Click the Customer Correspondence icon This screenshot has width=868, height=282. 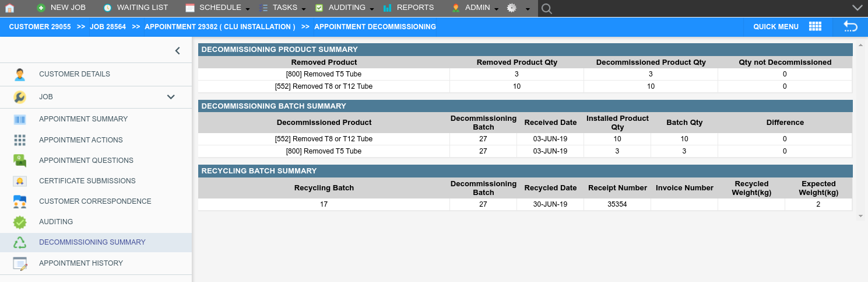[20, 201]
